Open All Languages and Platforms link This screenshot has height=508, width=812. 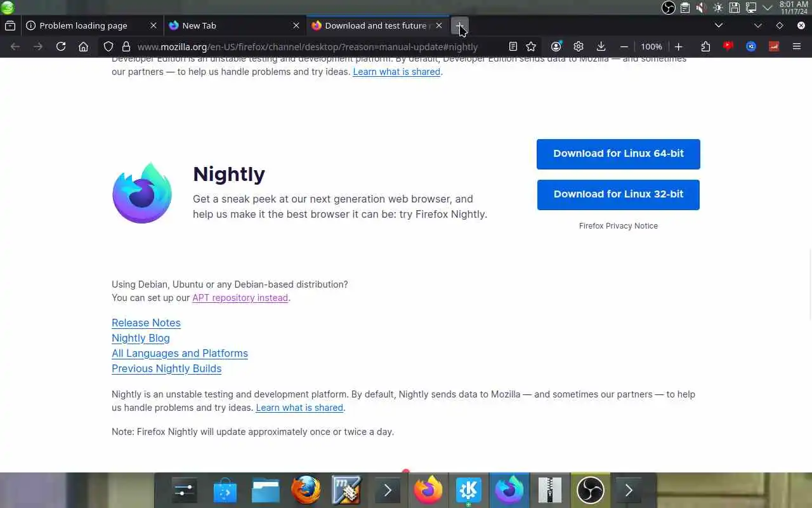(180, 353)
